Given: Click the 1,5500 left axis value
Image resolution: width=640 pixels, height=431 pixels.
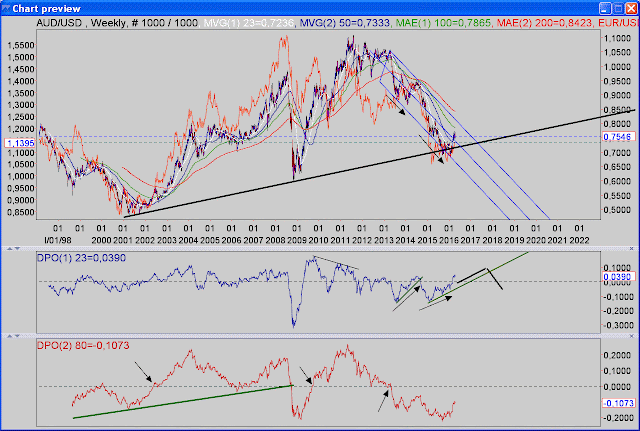Looking at the screenshot, I should [21, 45].
